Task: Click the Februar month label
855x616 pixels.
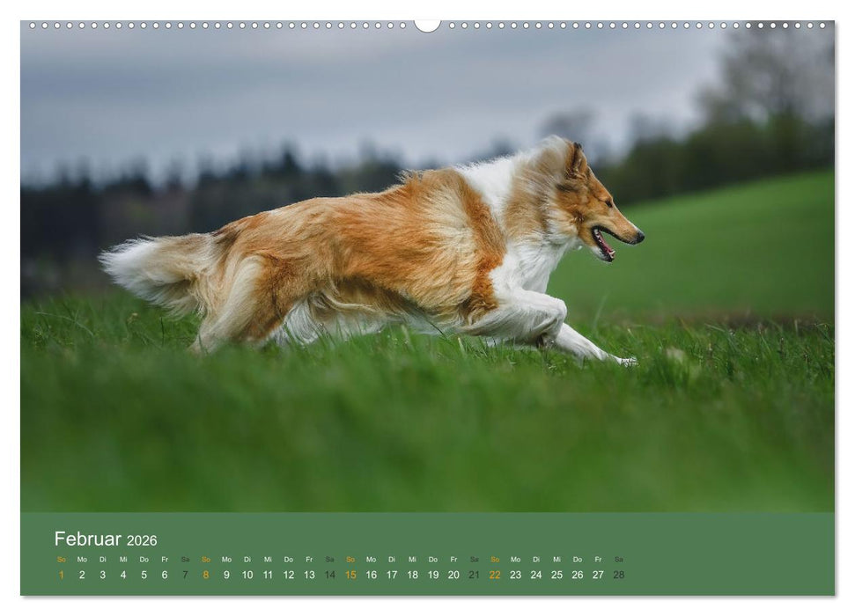Action: tap(88, 539)
